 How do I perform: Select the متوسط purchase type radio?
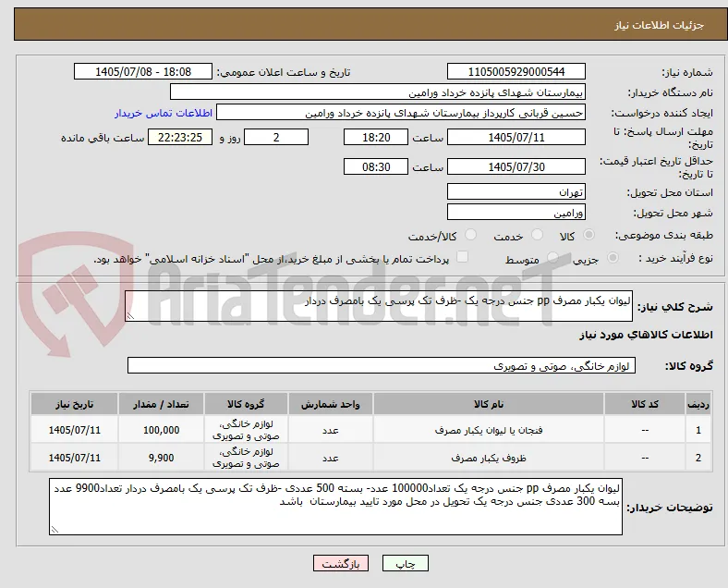[x=552, y=258]
